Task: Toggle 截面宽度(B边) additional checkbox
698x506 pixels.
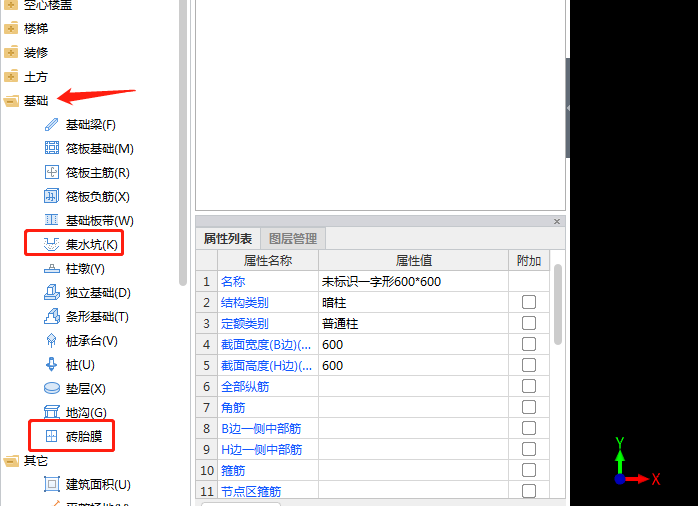Action: point(529,344)
